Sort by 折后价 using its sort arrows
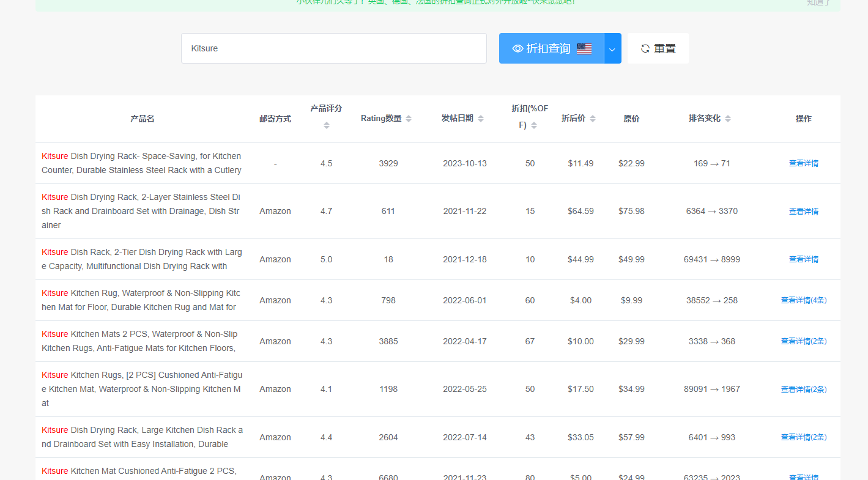The height and width of the screenshot is (480, 868). [594, 118]
